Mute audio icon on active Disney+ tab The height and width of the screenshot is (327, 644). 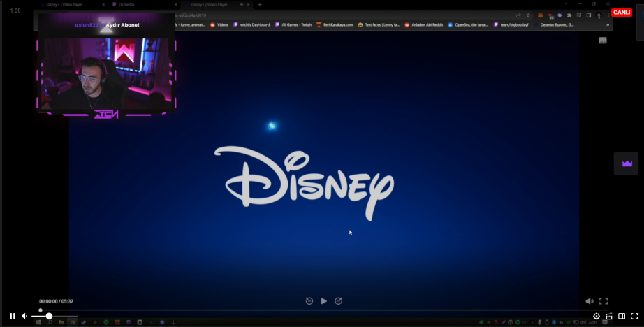[242, 4]
